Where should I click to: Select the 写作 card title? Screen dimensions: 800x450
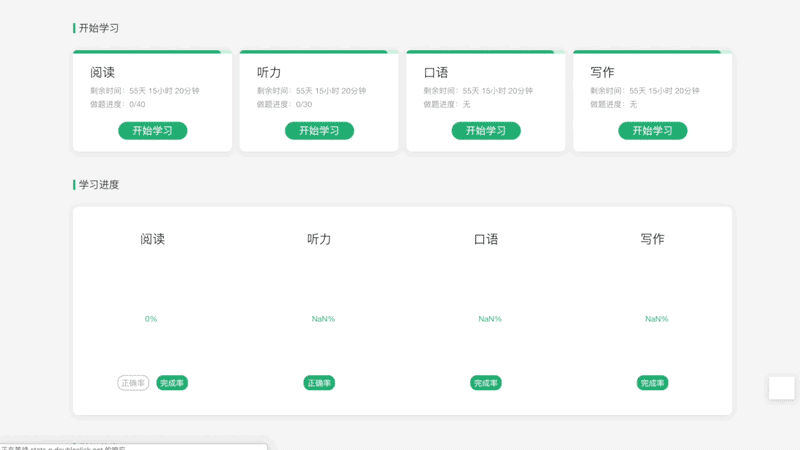pos(602,73)
